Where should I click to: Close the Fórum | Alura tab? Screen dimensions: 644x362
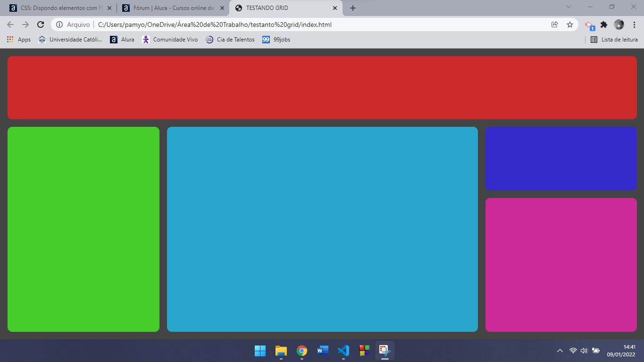pos(222,8)
